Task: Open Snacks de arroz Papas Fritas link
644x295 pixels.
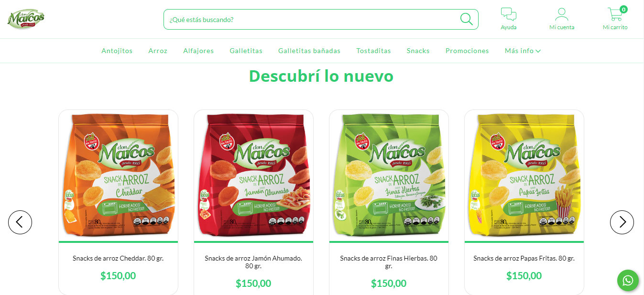Action: pyautogui.click(x=524, y=258)
